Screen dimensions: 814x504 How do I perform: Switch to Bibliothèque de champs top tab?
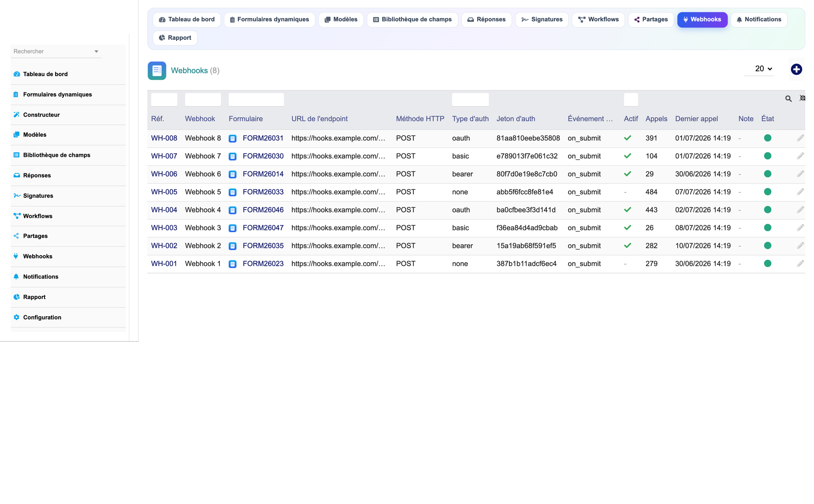(x=412, y=20)
